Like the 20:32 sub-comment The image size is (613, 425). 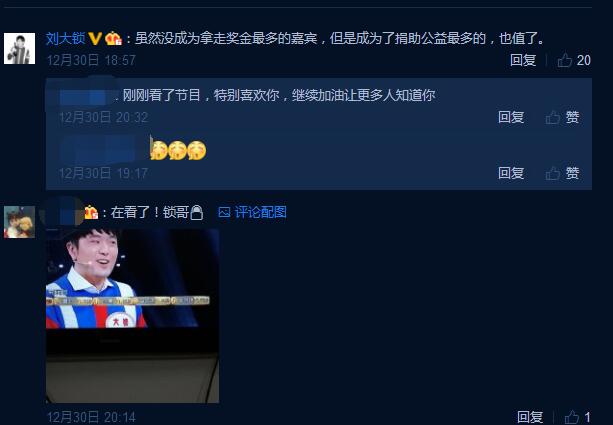562,117
